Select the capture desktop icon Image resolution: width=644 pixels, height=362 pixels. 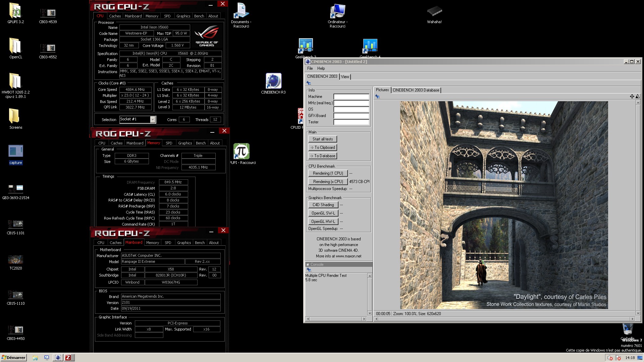point(15,154)
